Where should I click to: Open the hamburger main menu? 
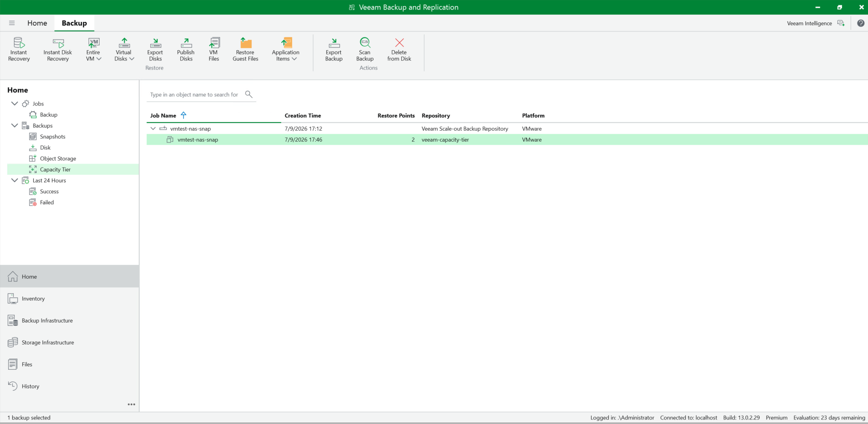[x=12, y=23]
